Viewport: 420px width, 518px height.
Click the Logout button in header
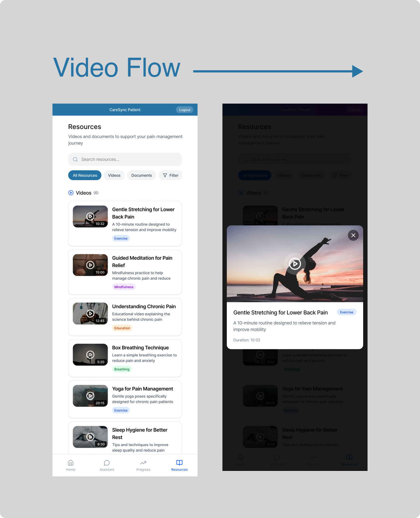[184, 110]
